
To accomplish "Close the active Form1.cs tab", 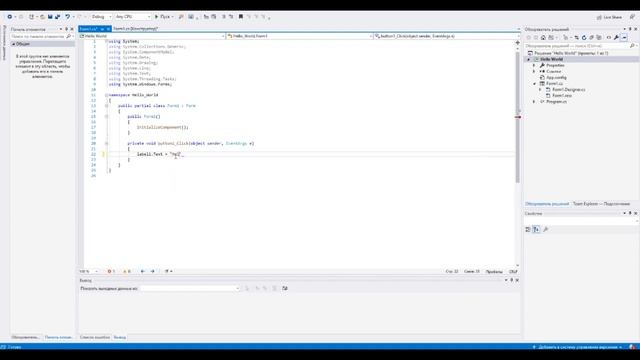I will (x=108, y=29).
